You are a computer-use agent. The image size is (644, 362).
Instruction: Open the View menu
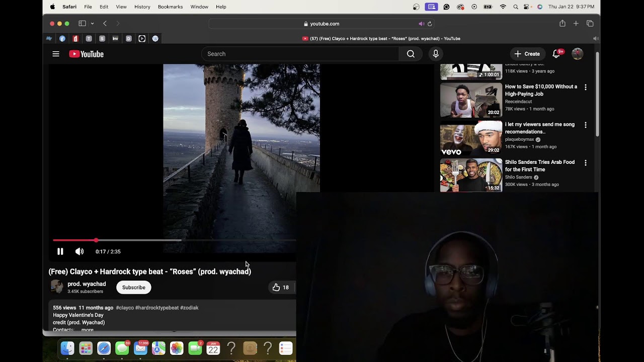pyautogui.click(x=121, y=7)
